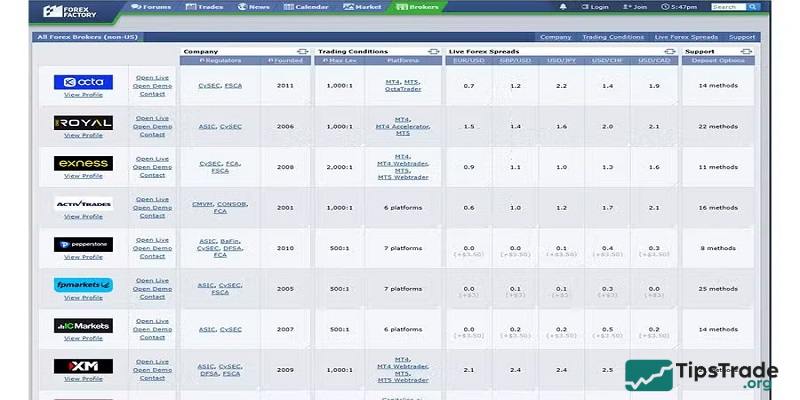Image resolution: width=800 pixels, height=400 pixels.
Task: Click the XM broker logo
Action: (x=83, y=366)
